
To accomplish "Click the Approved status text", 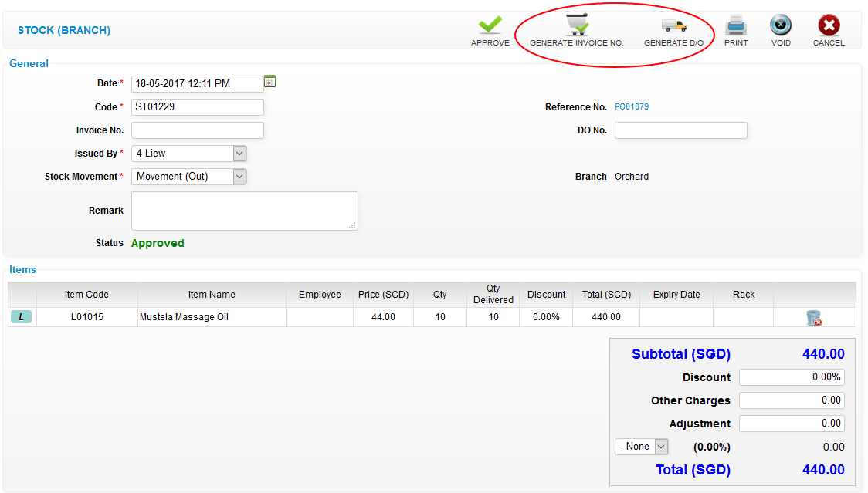I will click(x=158, y=242).
